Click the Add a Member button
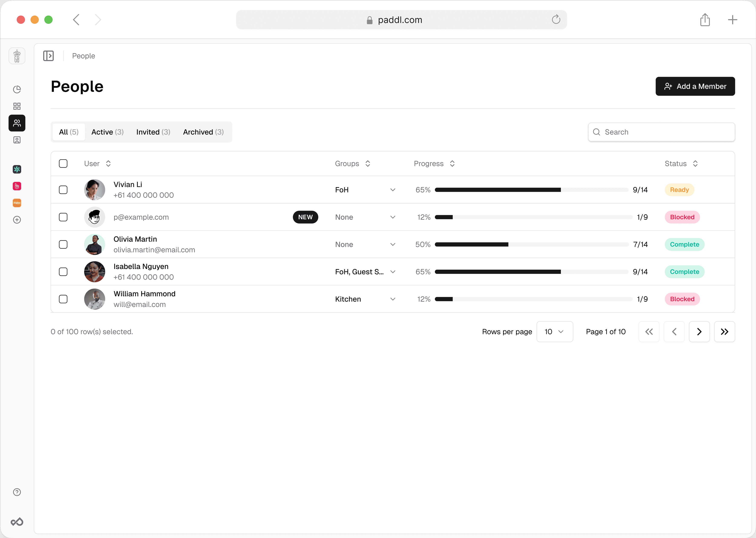The width and height of the screenshot is (756, 538). click(x=695, y=86)
